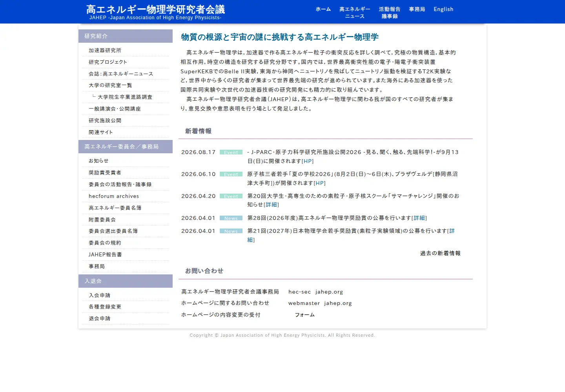Open 委員会の活動報告・議事録 sidebar link
Image resolution: width=565 pixels, height=392 pixels.
click(120, 185)
